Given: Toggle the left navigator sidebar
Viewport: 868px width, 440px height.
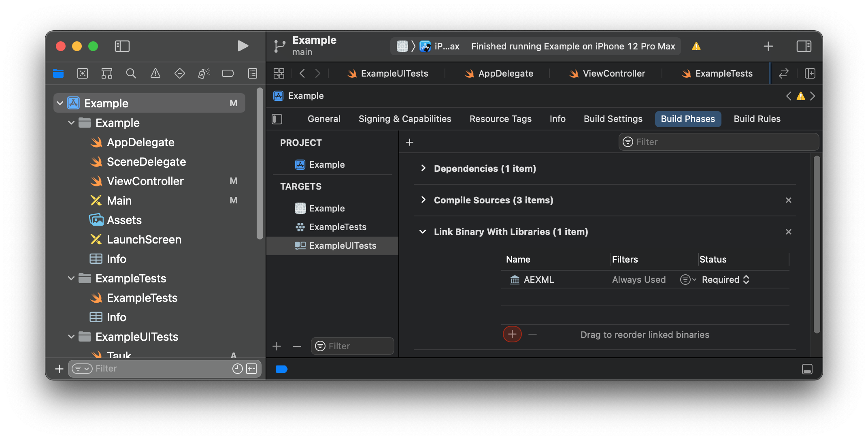Looking at the screenshot, I should click(122, 46).
